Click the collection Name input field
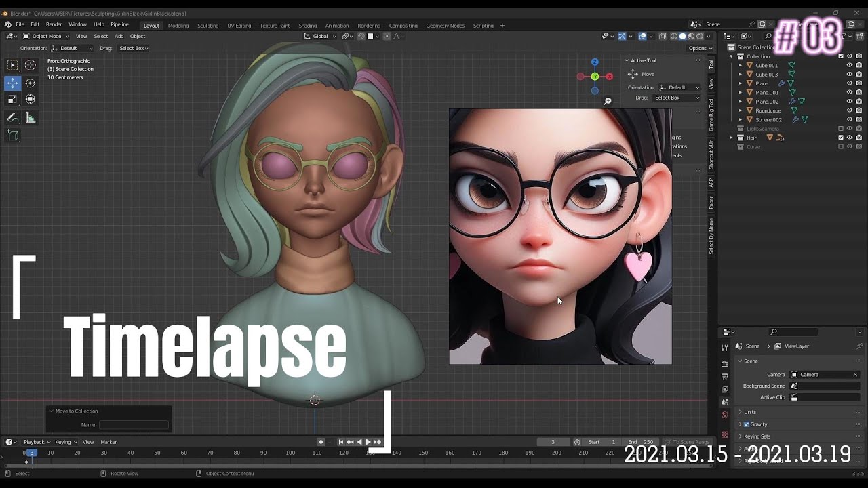The height and width of the screenshot is (488, 868). (x=134, y=425)
